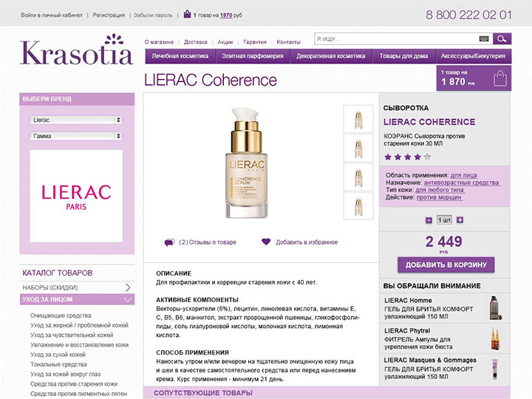The height and width of the screenshot is (399, 532).
Task: Click LIERAC Masques & Gommages title
Action: 430,361
